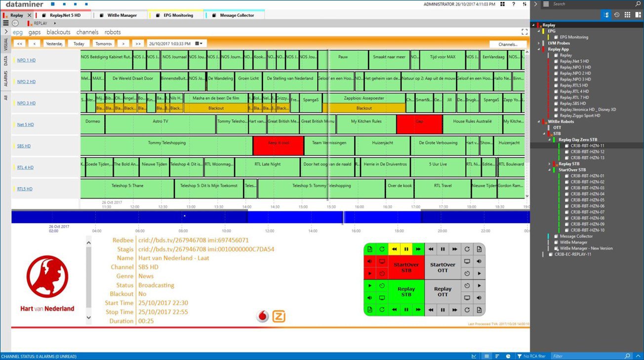
Task: Select CR3B-RBT-HZN-11 in the tree
Action: pyautogui.click(x=587, y=146)
